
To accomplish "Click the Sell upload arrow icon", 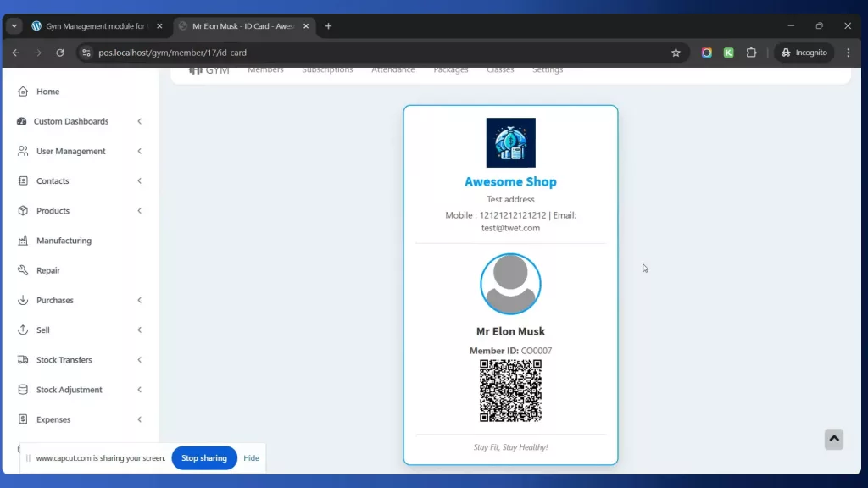I will [23, 330].
